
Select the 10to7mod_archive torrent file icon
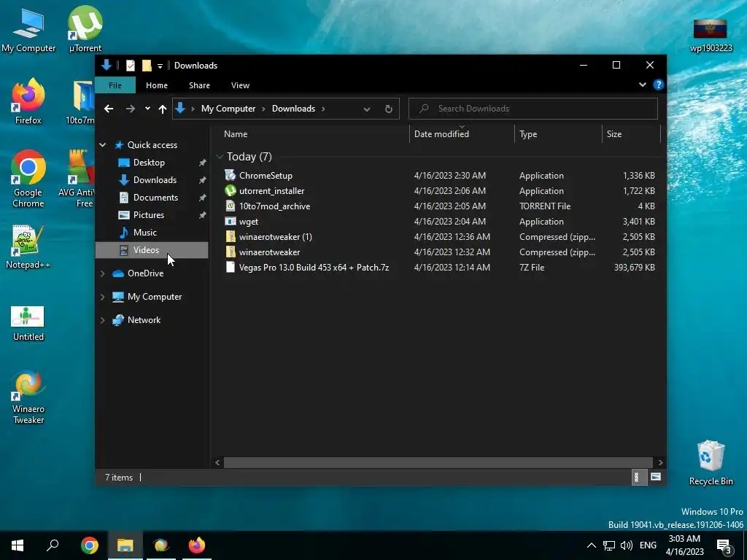tap(230, 206)
